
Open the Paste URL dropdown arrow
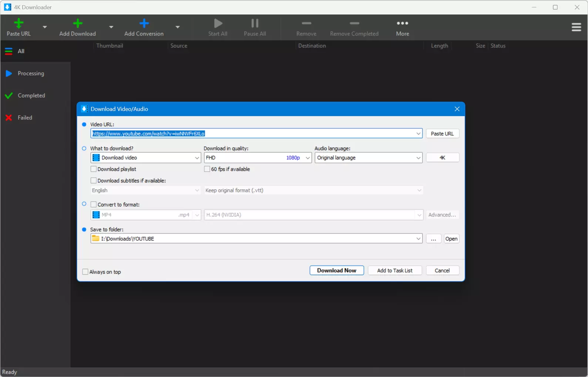45,27
